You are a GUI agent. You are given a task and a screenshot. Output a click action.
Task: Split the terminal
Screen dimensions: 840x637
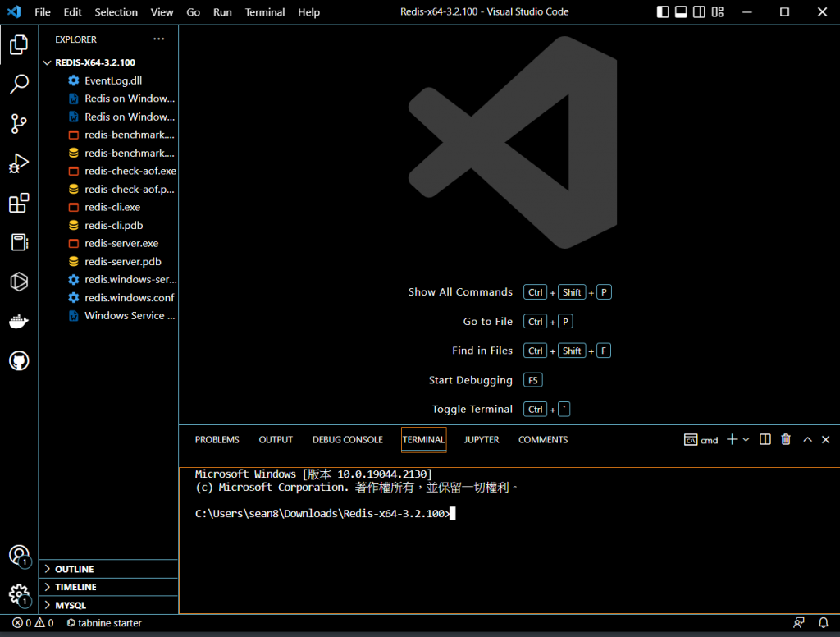(x=765, y=440)
